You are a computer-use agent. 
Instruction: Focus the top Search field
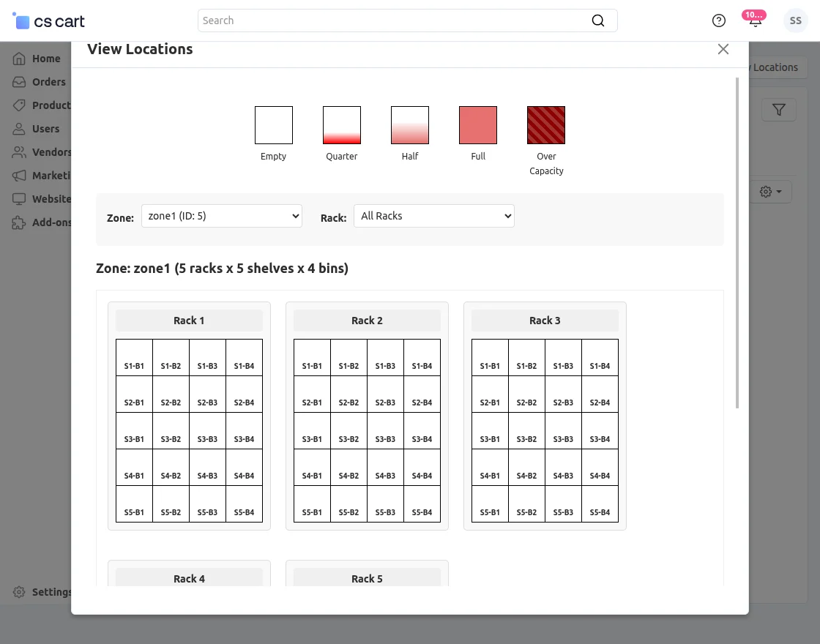tap(395, 20)
